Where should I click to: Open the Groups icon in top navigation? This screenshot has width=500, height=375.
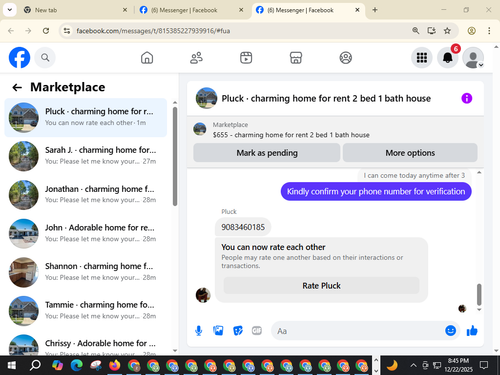coord(346,58)
